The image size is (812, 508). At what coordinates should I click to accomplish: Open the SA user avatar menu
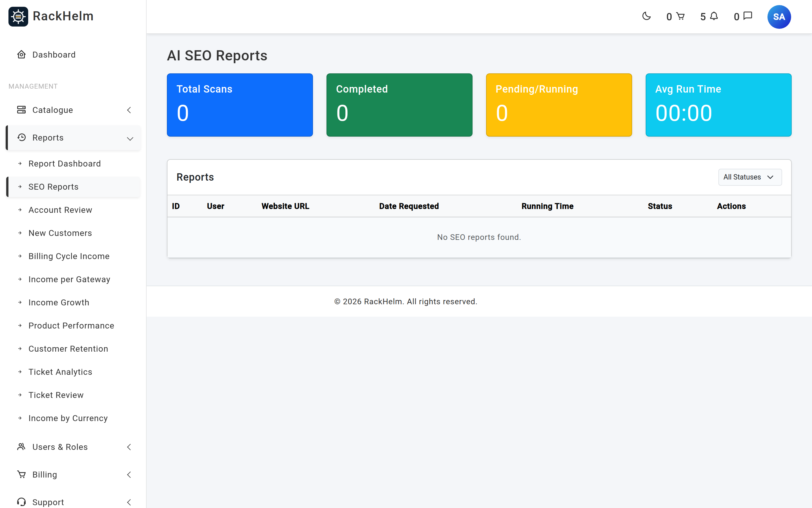(779, 17)
